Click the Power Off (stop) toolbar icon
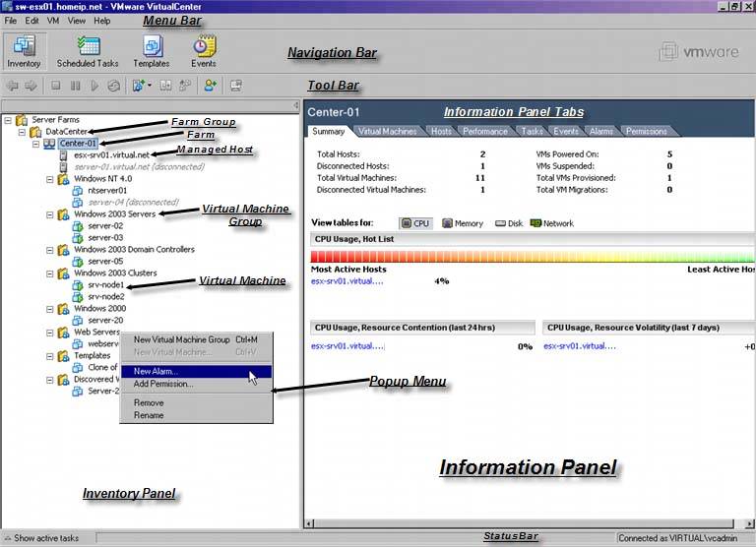 point(56,86)
